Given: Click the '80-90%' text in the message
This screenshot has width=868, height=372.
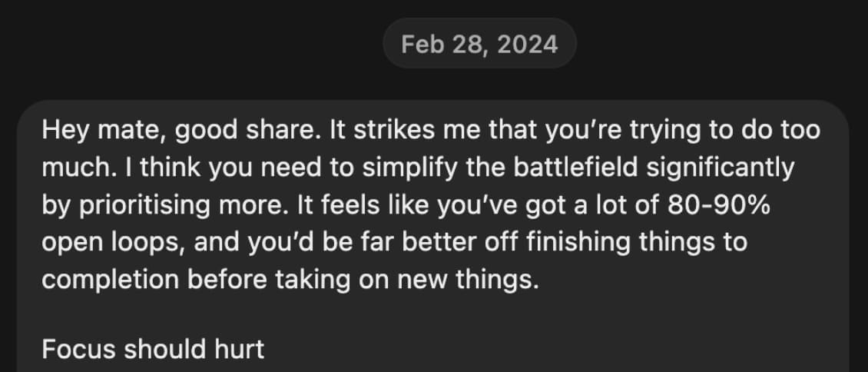Looking at the screenshot, I should pyautogui.click(x=719, y=204).
